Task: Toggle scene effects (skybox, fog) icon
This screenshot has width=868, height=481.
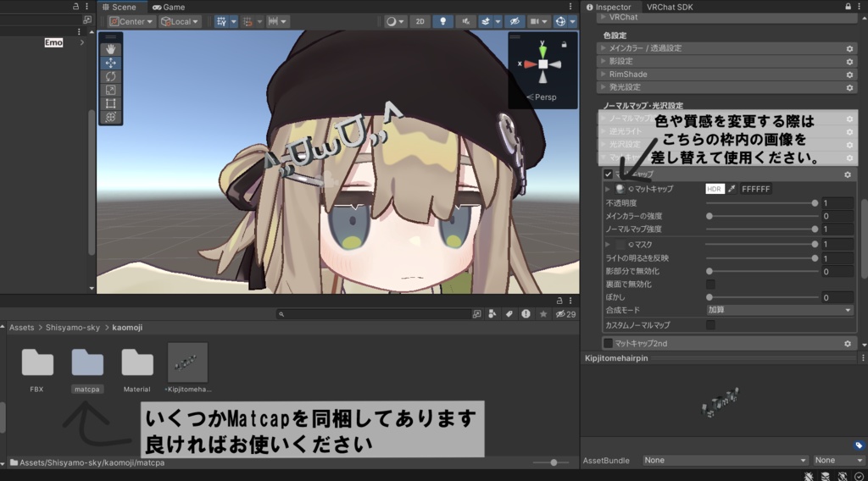Action: [486, 21]
